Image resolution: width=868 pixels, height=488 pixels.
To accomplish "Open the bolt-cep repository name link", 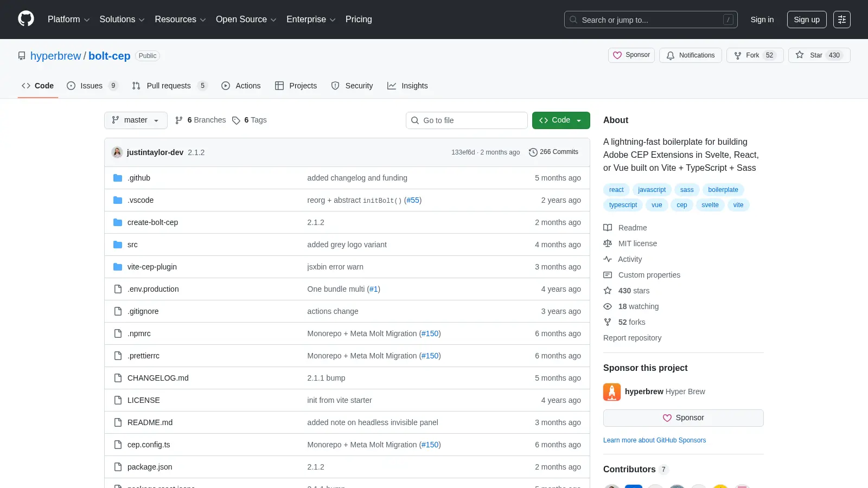I will point(110,56).
